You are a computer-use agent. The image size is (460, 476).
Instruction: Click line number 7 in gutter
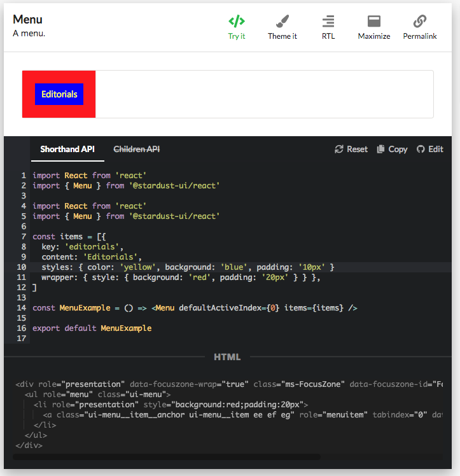(24, 237)
